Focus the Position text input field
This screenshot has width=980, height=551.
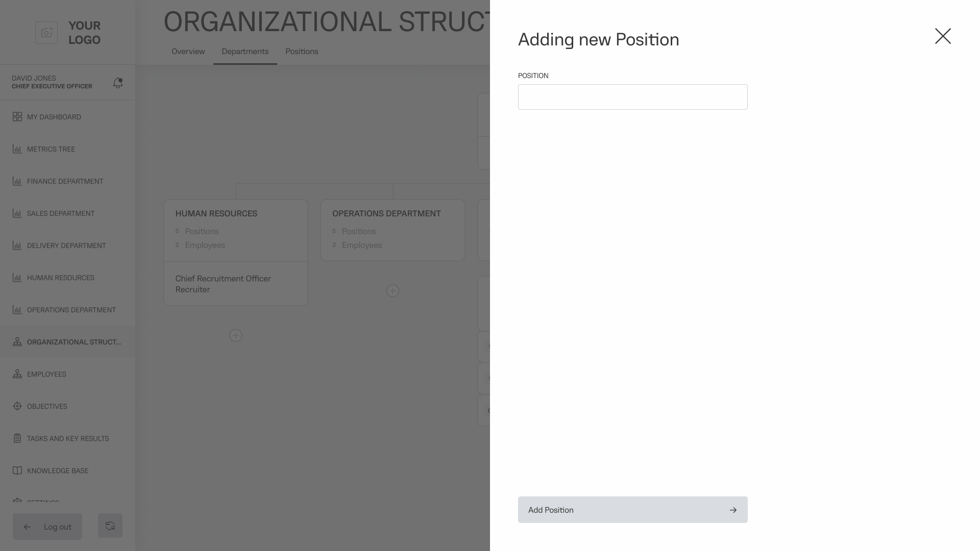[632, 97]
